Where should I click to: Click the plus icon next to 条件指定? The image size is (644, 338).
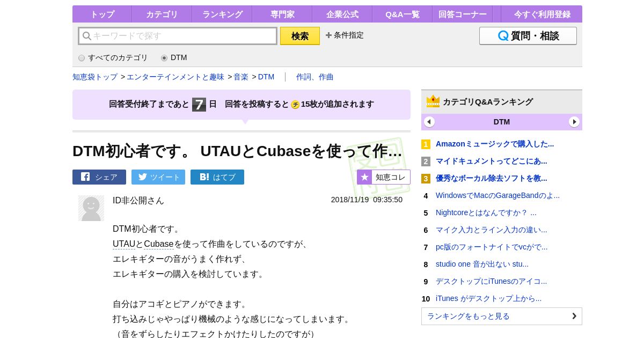[328, 35]
